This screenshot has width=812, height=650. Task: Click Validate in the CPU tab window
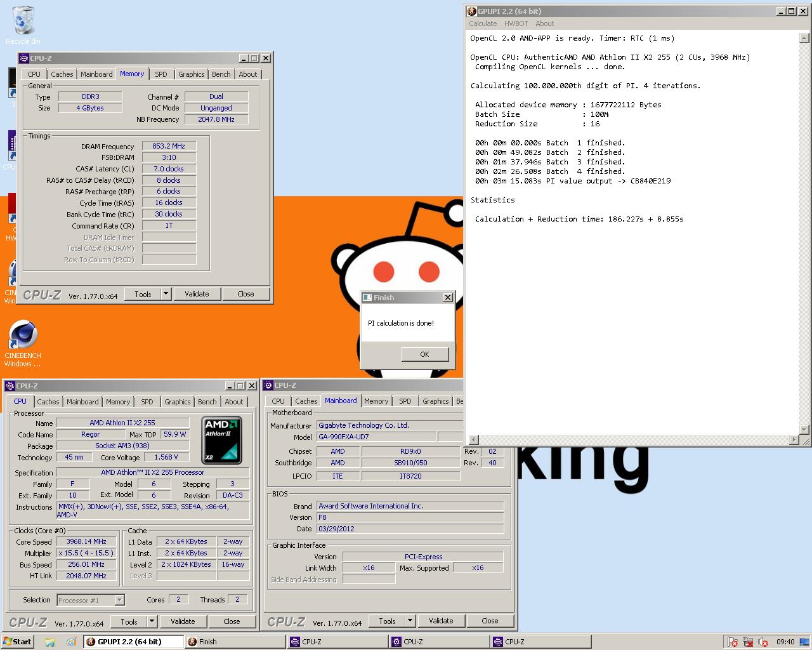[183, 621]
